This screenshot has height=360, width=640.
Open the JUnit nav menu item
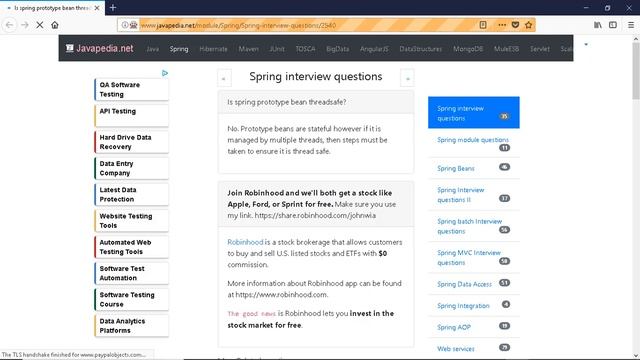[x=277, y=49]
